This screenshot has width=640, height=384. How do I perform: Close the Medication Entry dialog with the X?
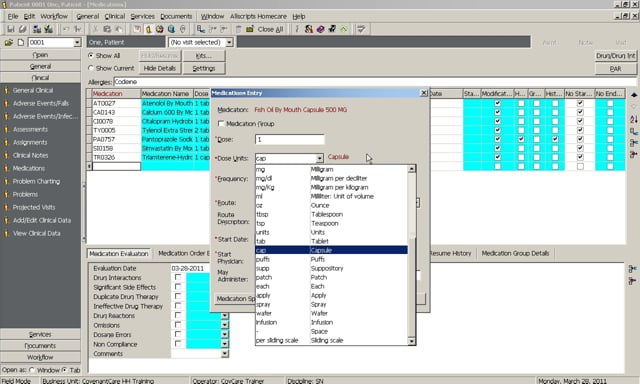tap(424, 93)
